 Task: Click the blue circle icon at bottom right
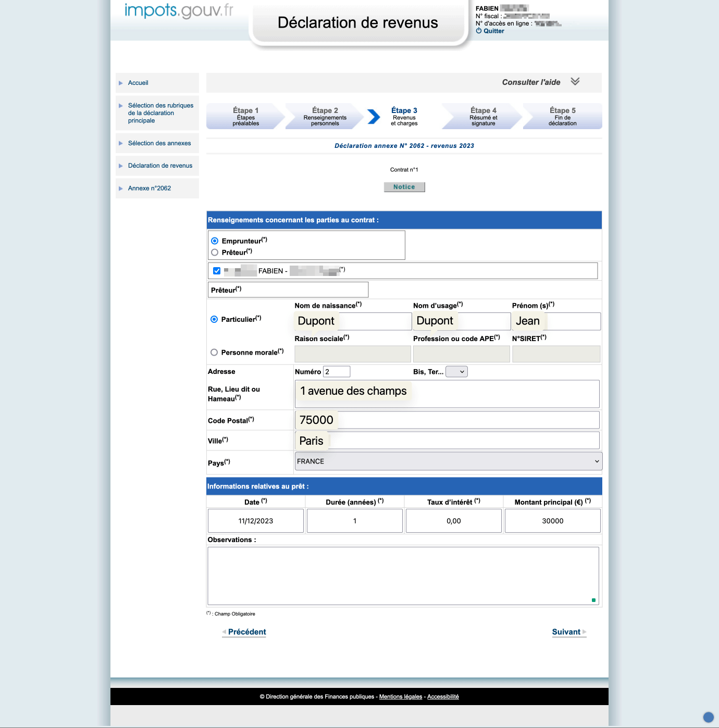[708, 717]
